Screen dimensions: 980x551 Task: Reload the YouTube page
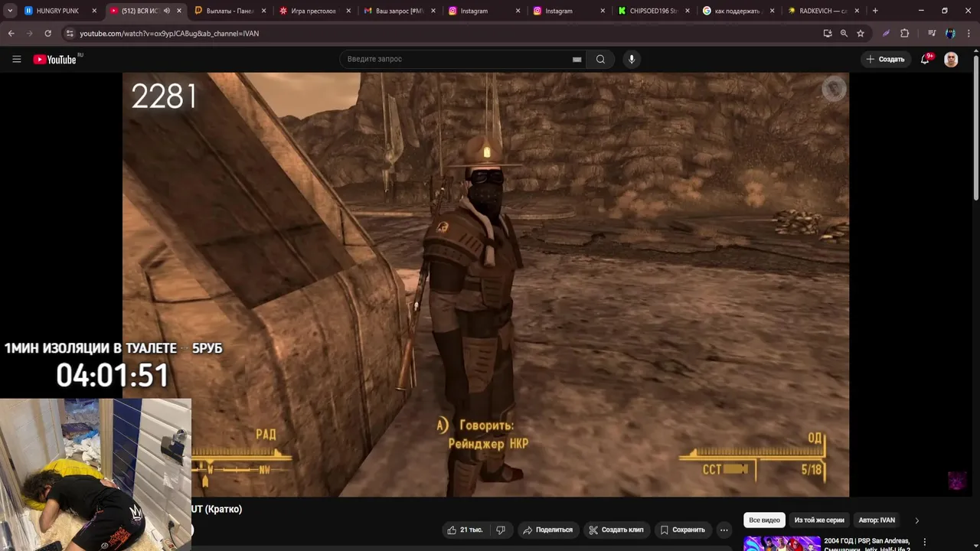tap(47, 34)
